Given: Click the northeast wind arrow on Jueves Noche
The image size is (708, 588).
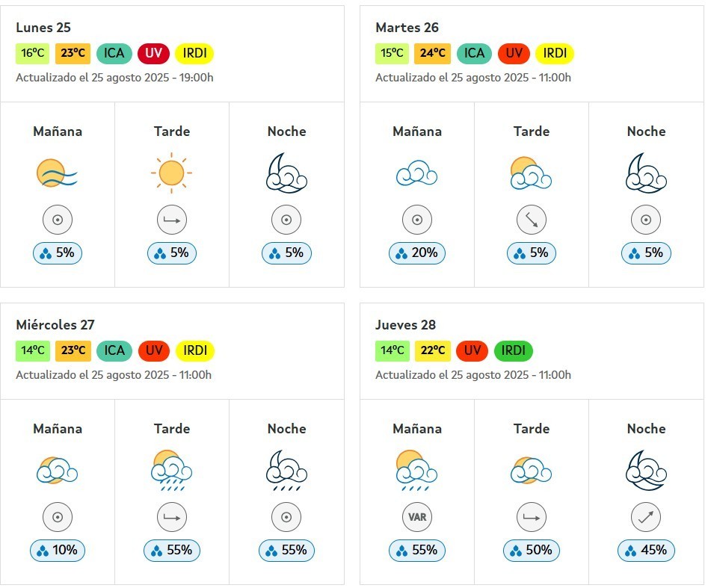Looking at the screenshot, I should click(646, 517).
